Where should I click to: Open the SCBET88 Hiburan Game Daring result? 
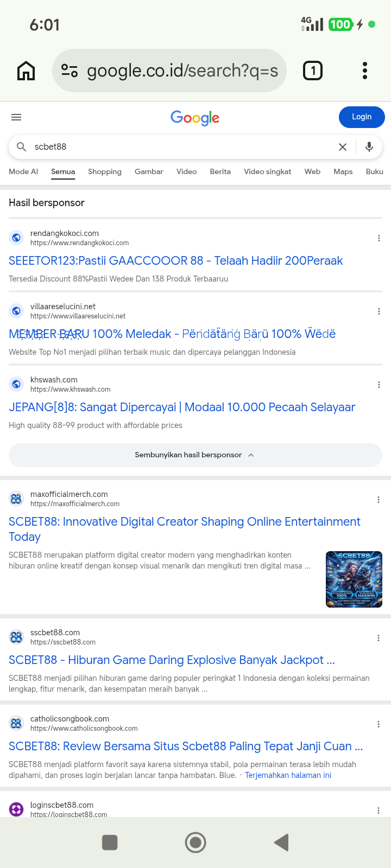(172, 660)
